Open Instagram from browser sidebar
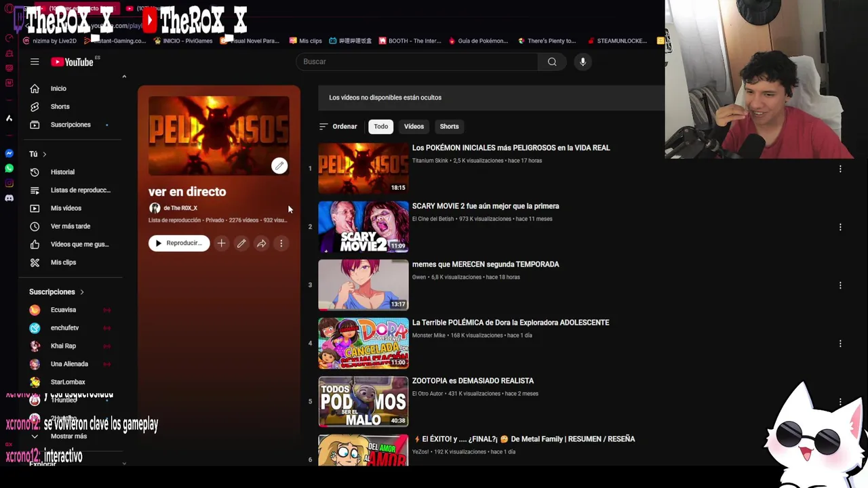The height and width of the screenshot is (488, 868). point(9,183)
